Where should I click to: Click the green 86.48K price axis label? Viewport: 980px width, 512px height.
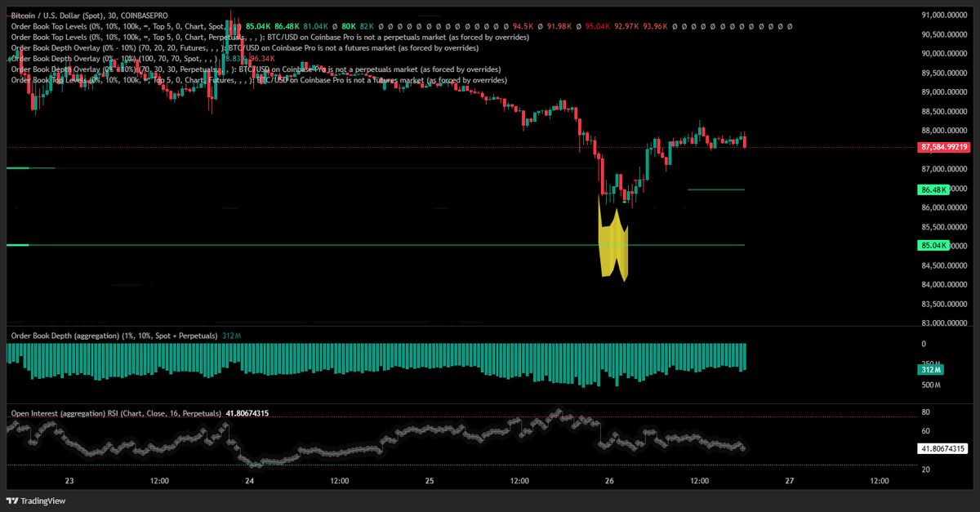point(933,189)
